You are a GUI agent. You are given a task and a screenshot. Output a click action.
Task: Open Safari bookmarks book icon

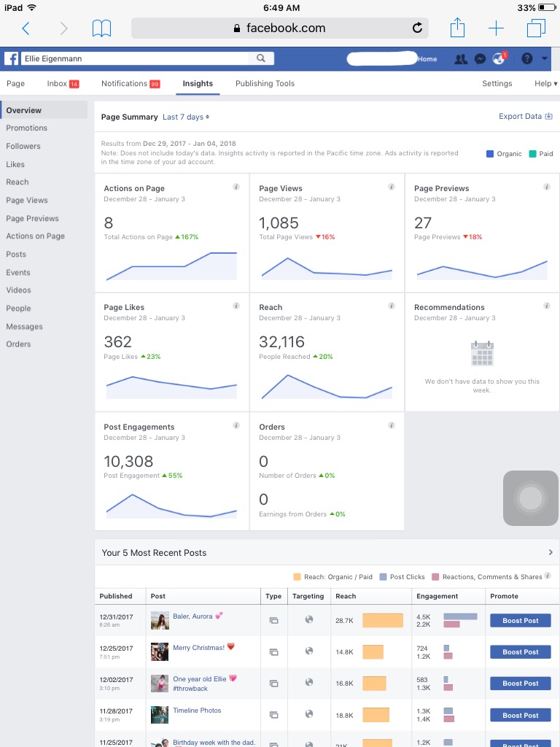click(101, 28)
